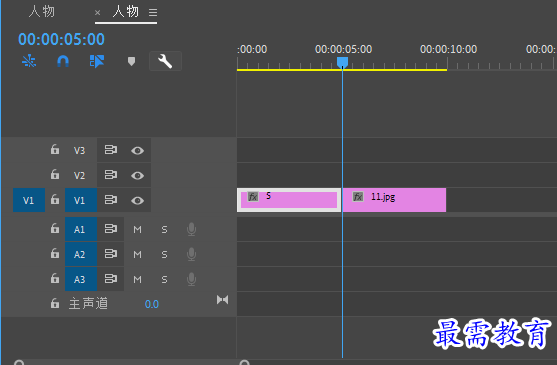This screenshot has width=557, height=365.
Task: Mute track A3 with M button
Action: point(137,280)
